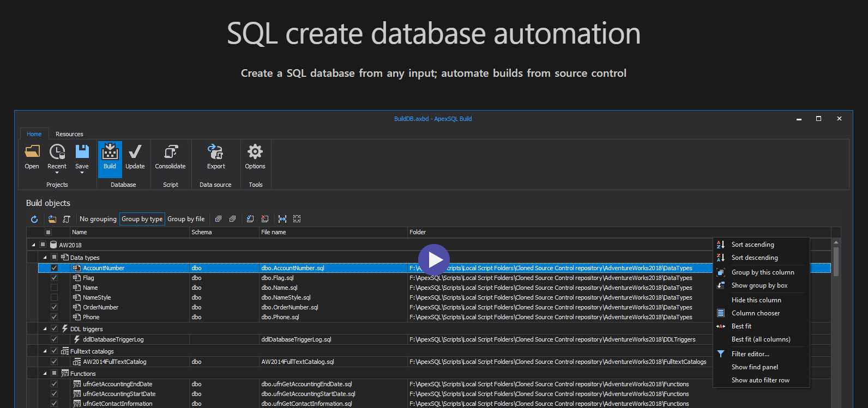
Task: Click the Functions group icon
Action: (x=65, y=374)
